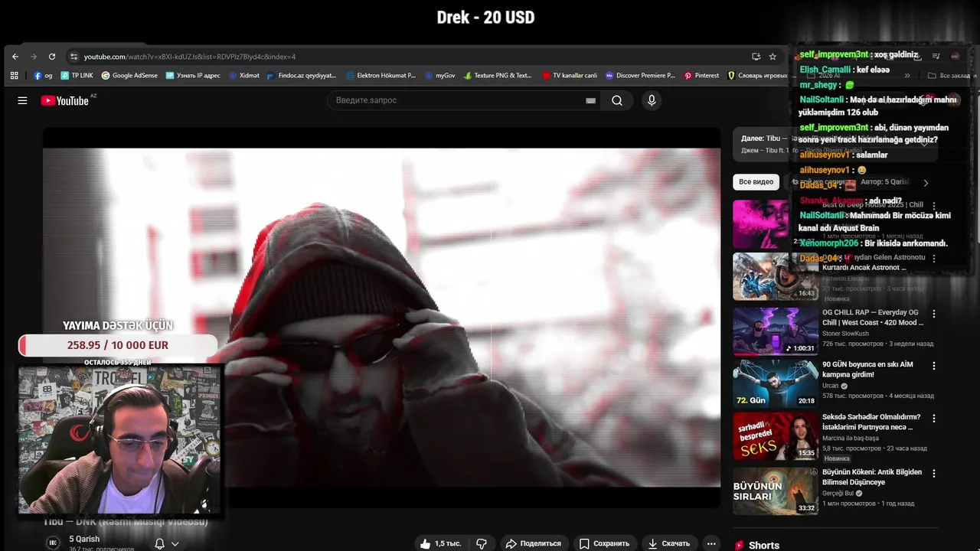Click the 'Büyünün Kökeni: Antik Bilgiden' title
This screenshot has height=551, width=980.
pyautogui.click(x=872, y=477)
